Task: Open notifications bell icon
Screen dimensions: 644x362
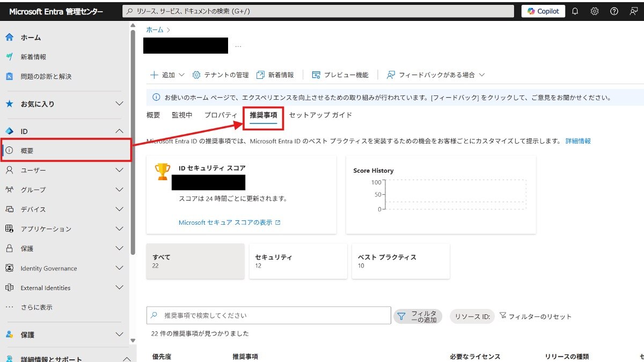Action: coord(575,11)
